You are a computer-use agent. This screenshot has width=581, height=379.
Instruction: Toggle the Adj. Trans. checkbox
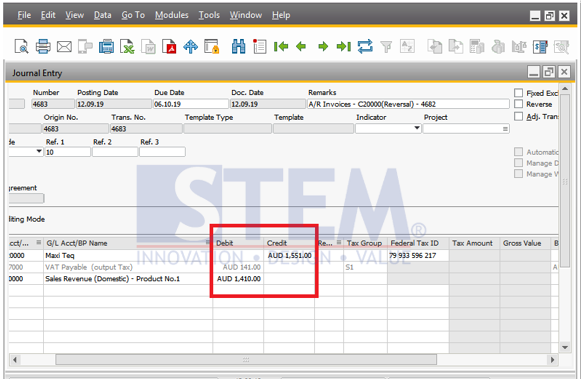pyautogui.click(x=519, y=116)
